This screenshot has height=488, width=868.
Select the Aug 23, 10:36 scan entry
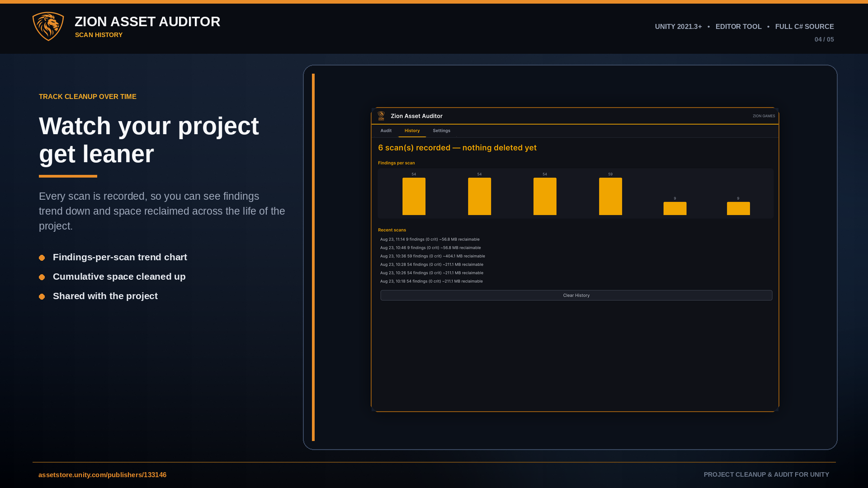[x=433, y=256]
